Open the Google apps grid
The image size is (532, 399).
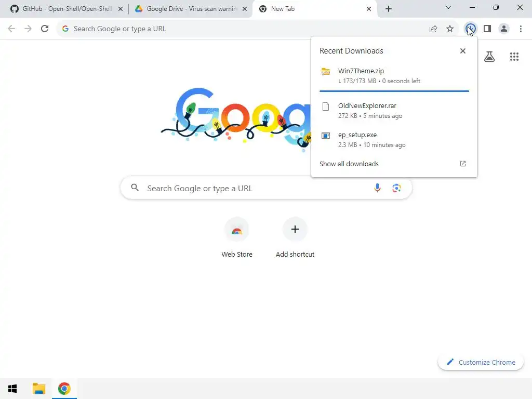(514, 57)
